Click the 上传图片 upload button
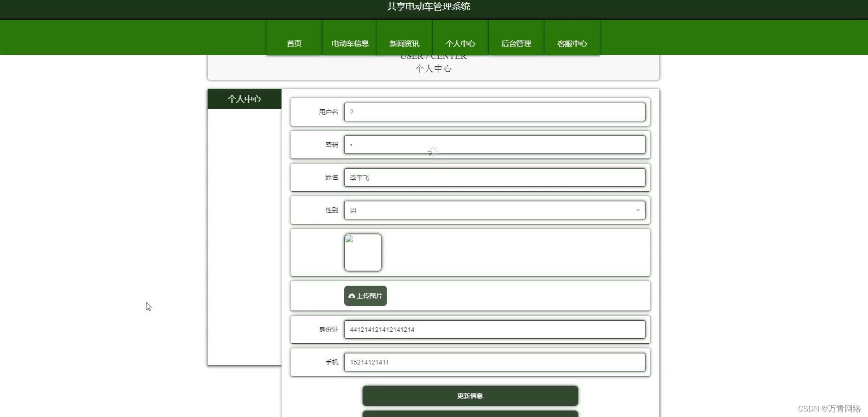The height and width of the screenshot is (417, 868). [x=365, y=296]
